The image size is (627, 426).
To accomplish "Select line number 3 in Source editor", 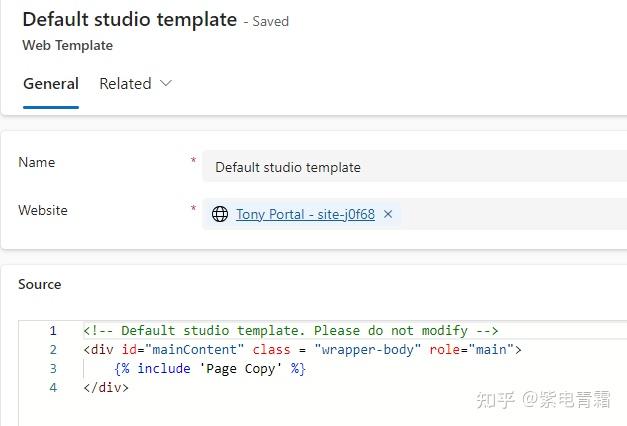I will (53, 368).
